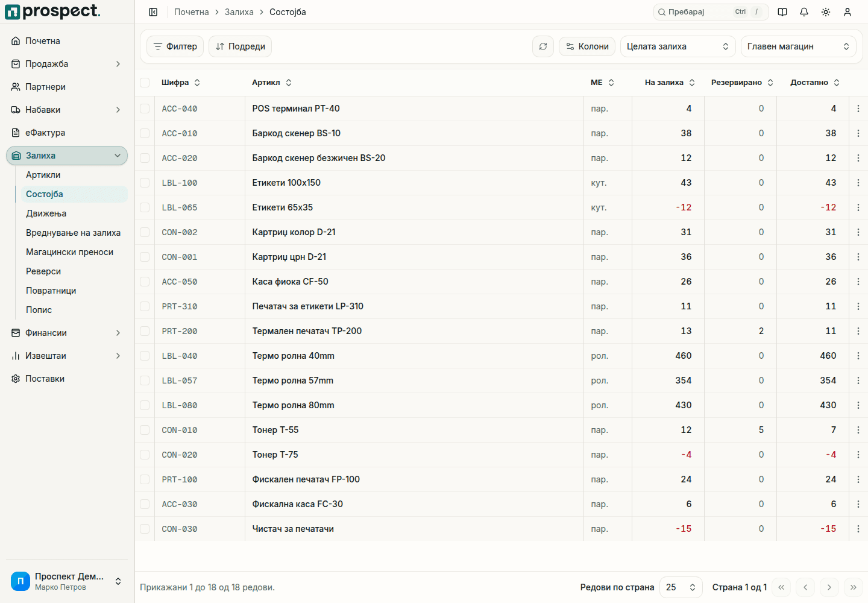Screen dimensions: 868x603
Task: Select the CON-001 row checkbox
Action: [x=145, y=257]
